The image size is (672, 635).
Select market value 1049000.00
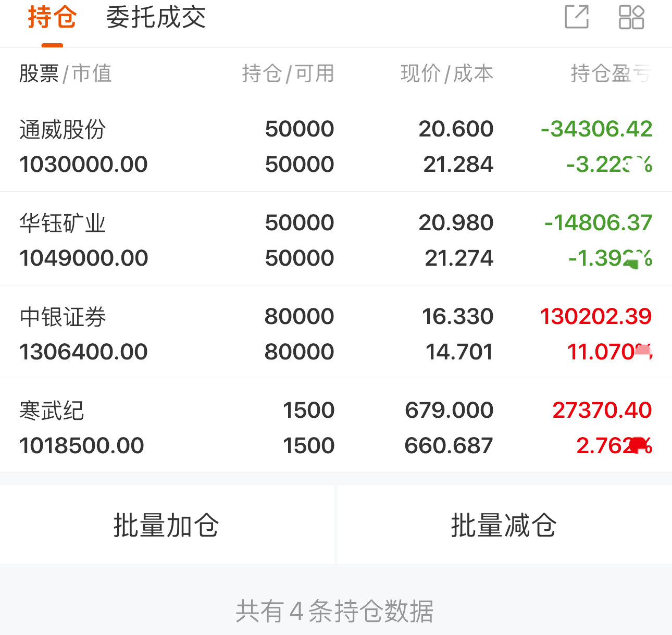[x=83, y=258]
